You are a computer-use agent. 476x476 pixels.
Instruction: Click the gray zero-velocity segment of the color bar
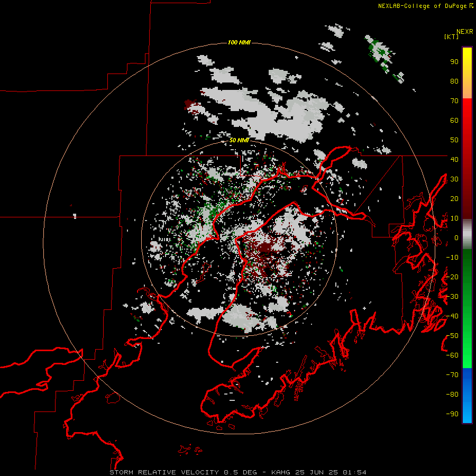[467, 234]
